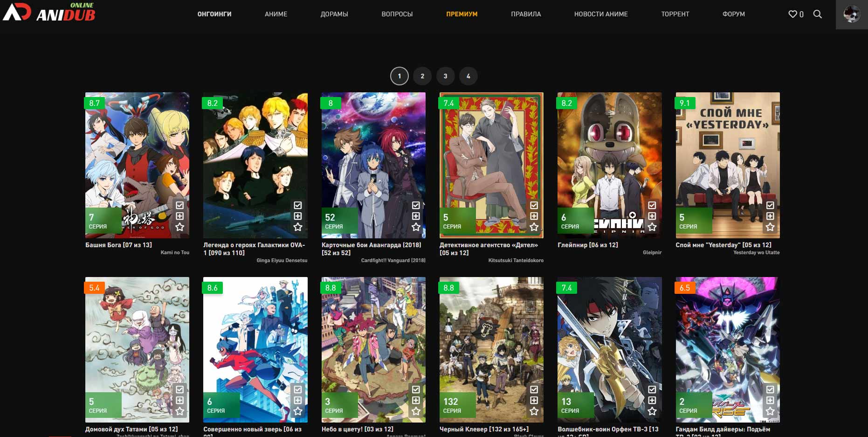Tick the watched checkbox on Глейпнир
Image resolution: width=868 pixels, height=437 pixels.
(652, 205)
